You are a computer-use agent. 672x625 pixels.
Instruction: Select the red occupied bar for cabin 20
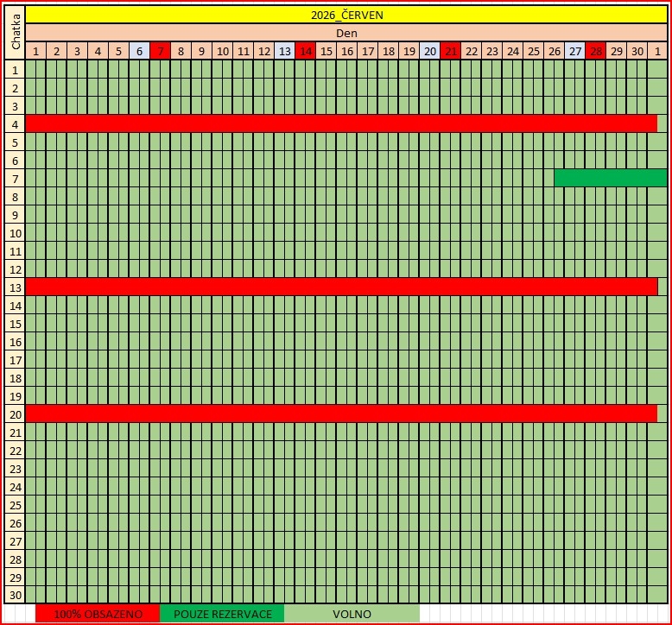tap(341, 414)
